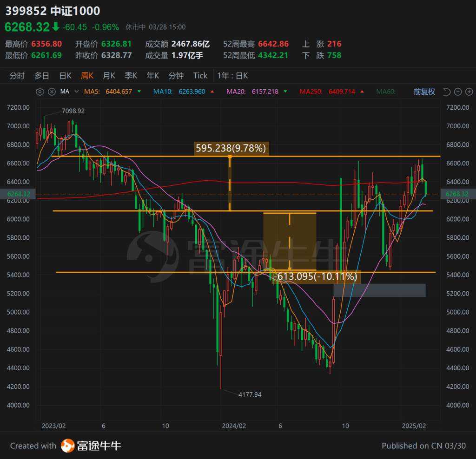Viewport: 476px width, 459px height.
Task: Select the 日K chart period
Action: coord(65,76)
